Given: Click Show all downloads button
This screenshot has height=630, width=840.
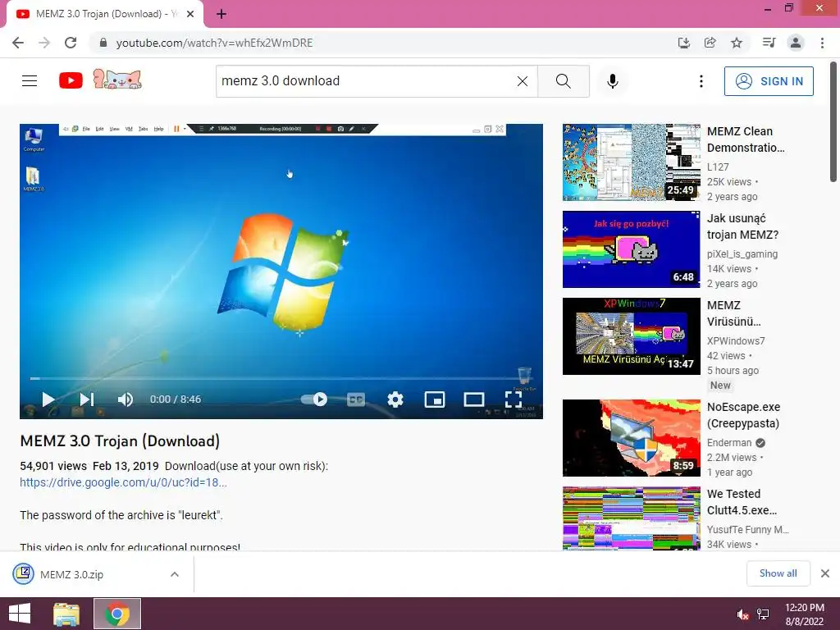Looking at the screenshot, I should 778,573.
